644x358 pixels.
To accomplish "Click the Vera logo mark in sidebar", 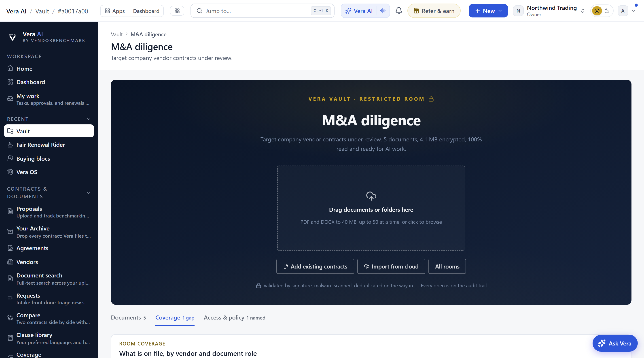I will tap(12, 37).
